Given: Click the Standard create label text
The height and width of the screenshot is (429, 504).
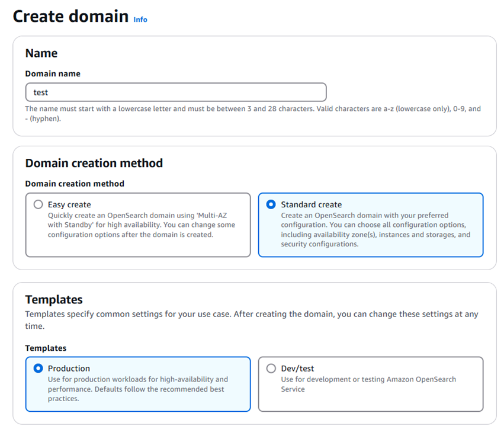Looking at the screenshot, I should [x=311, y=204].
